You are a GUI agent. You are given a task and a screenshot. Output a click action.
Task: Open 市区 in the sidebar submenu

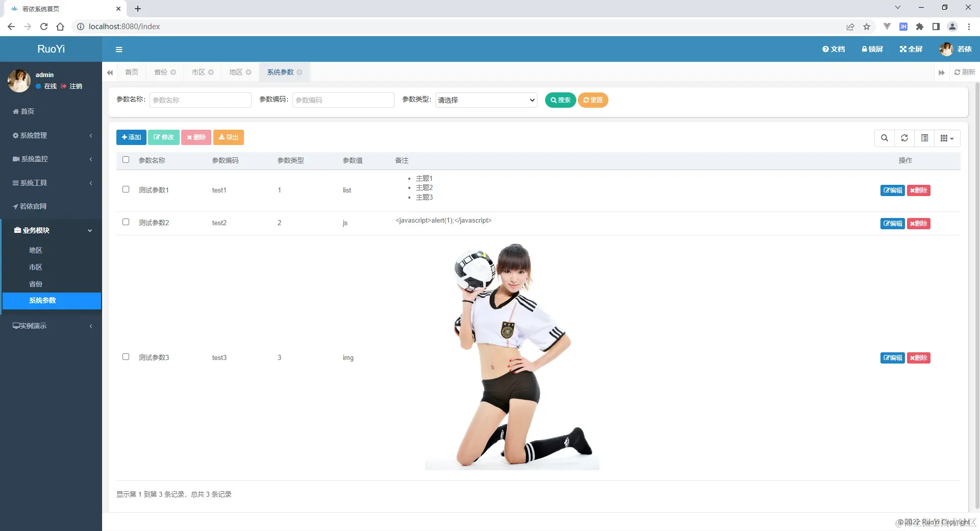pyautogui.click(x=36, y=267)
